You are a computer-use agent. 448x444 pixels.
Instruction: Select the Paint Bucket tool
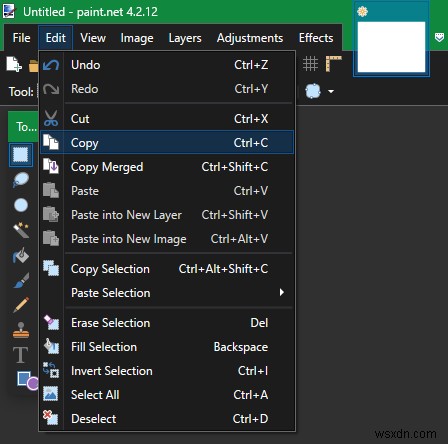[x=21, y=255]
